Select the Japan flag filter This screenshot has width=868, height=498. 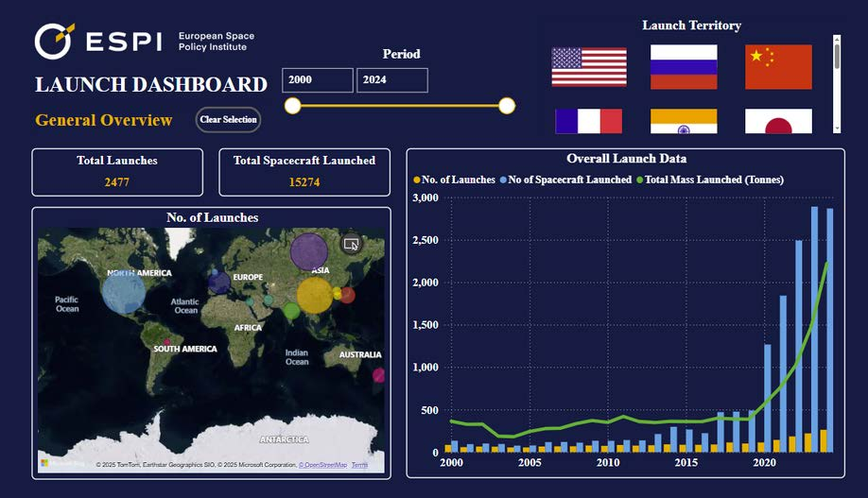coord(778,121)
